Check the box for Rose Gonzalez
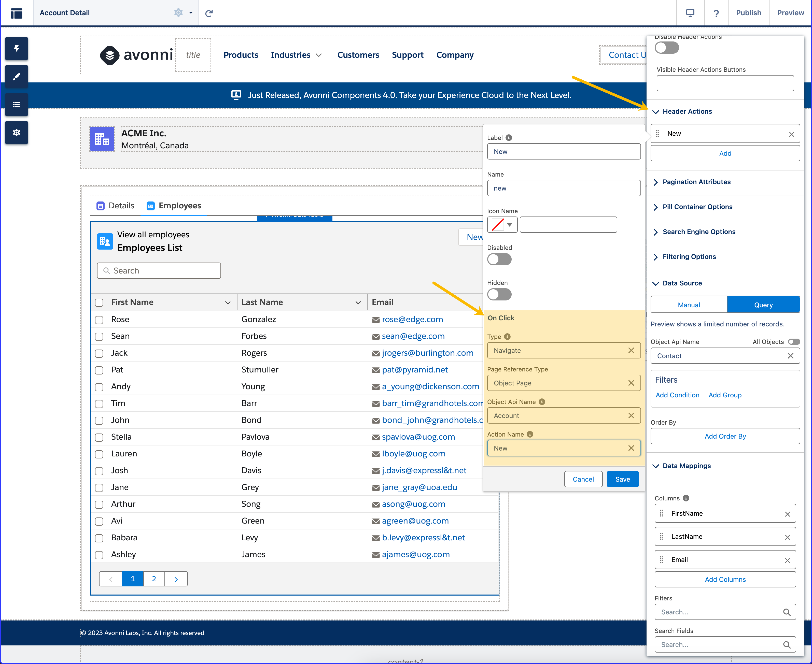Image resolution: width=812 pixels, height=664 pixels. [99, 320]
